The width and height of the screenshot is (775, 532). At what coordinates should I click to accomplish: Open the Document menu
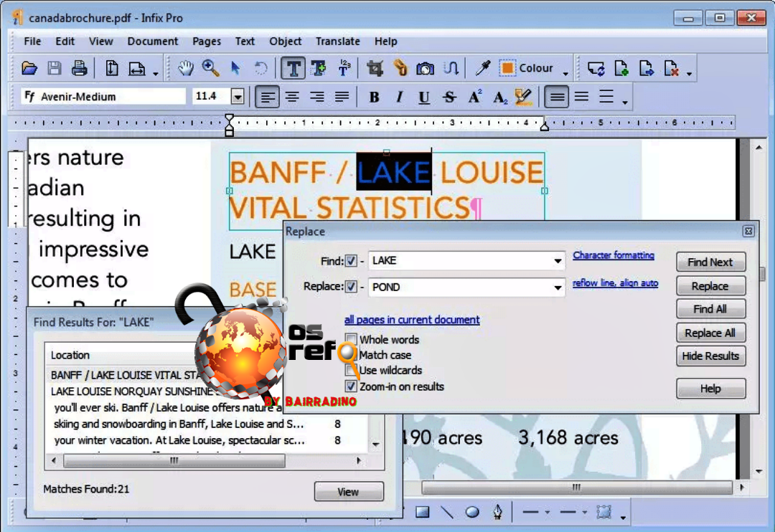click(153, 42)
